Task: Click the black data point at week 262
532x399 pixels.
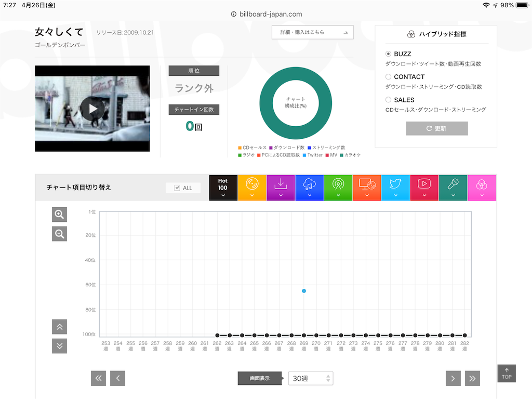Action: tap(218, 335)
